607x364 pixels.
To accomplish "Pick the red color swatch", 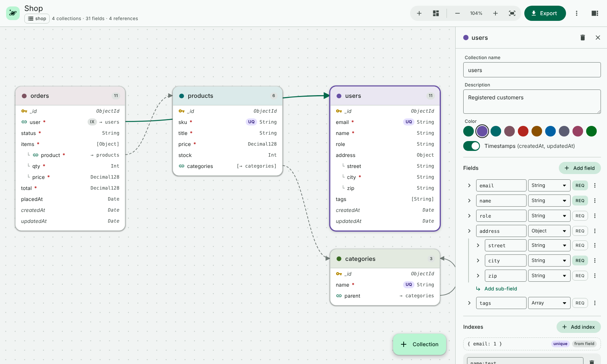I will (x=523, y=131).
